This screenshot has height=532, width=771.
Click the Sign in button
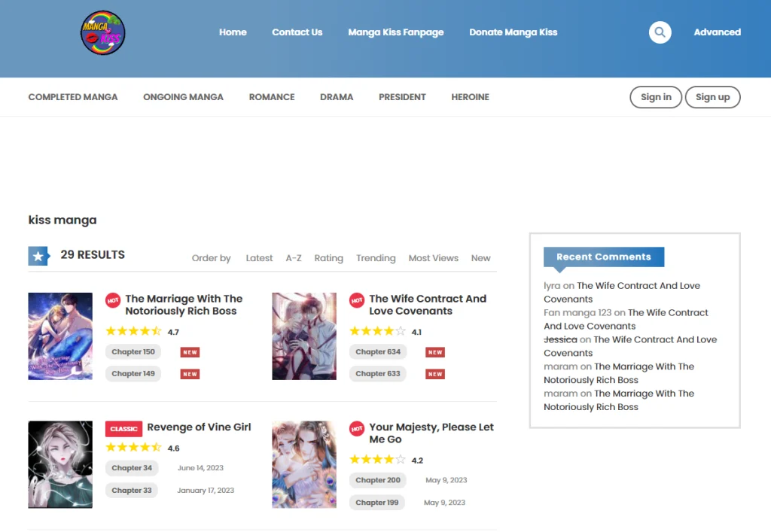tap(656, 97)
